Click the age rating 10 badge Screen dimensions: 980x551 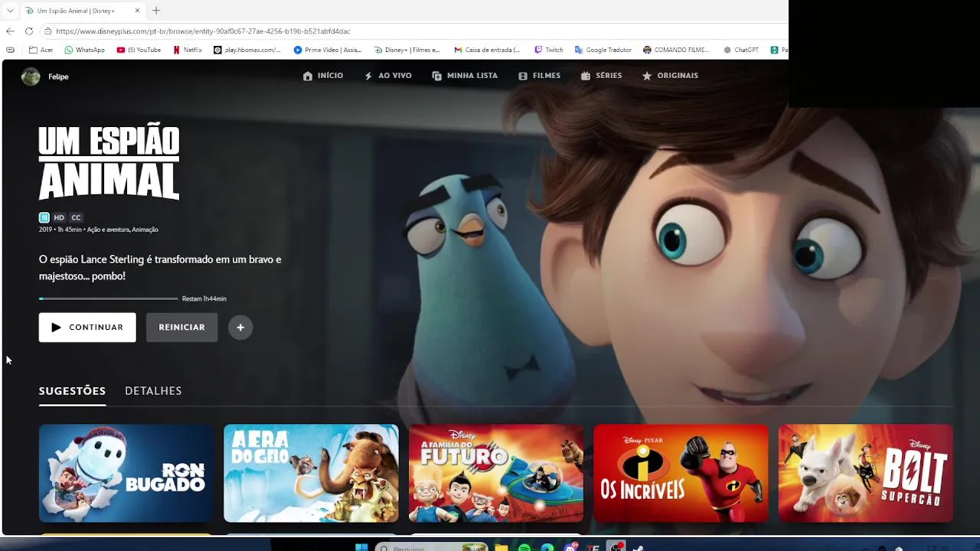click(44, 218)
